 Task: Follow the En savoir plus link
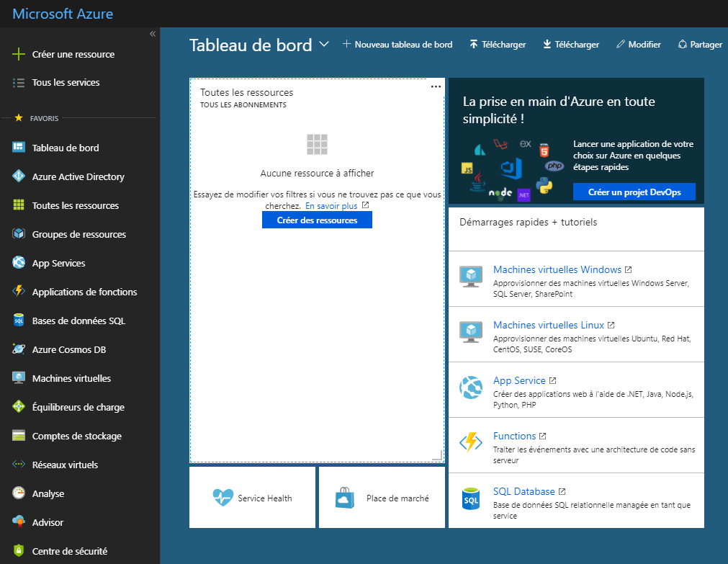[x=331, y=205]
